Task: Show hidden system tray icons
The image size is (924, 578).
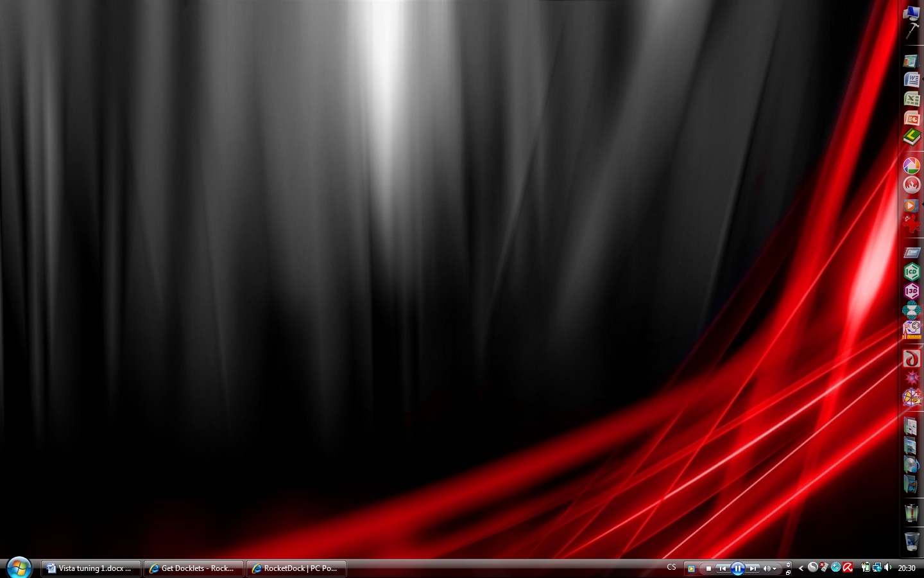Action: pyautogui.click(x=801, y=568)
